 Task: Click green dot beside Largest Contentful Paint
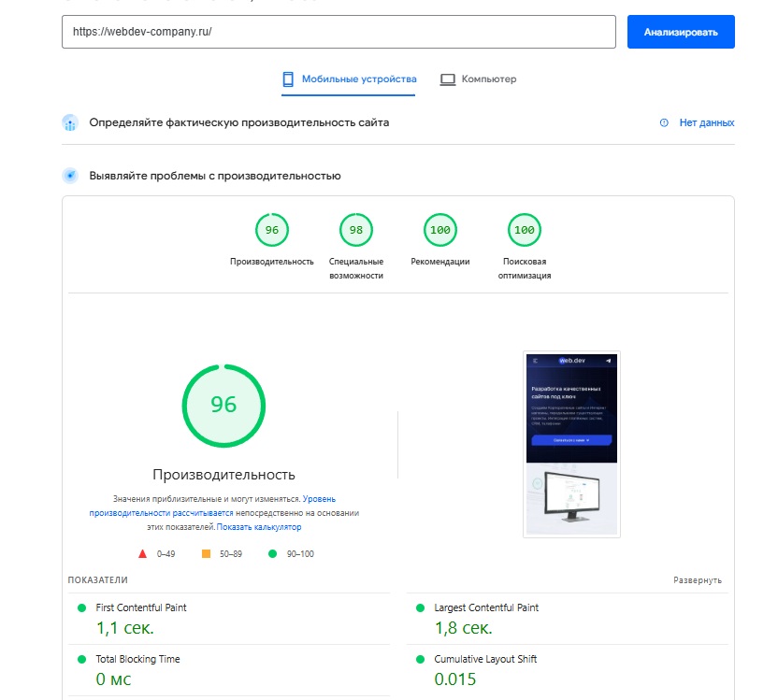pos(420,607)
